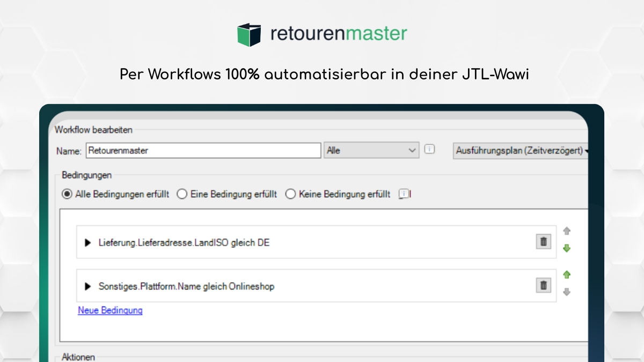644x362 pixels.
Task: Click the Aktionen group label
Action: click(x=78, y=357)
